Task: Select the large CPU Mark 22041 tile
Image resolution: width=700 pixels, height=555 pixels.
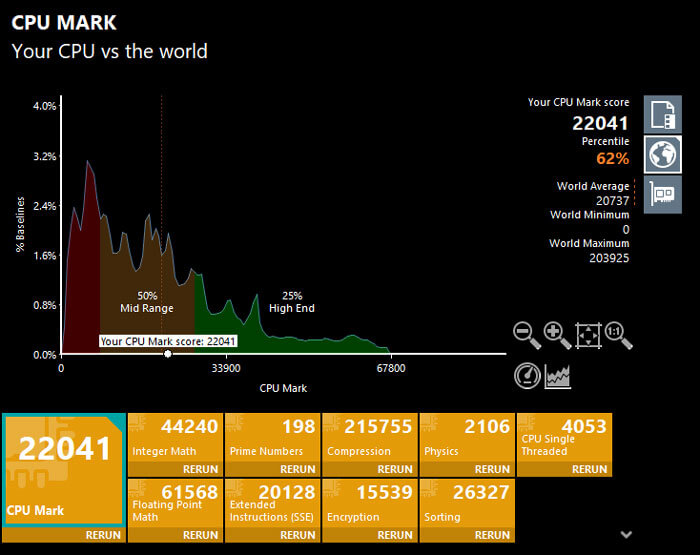Action: (x=63, y=470)
